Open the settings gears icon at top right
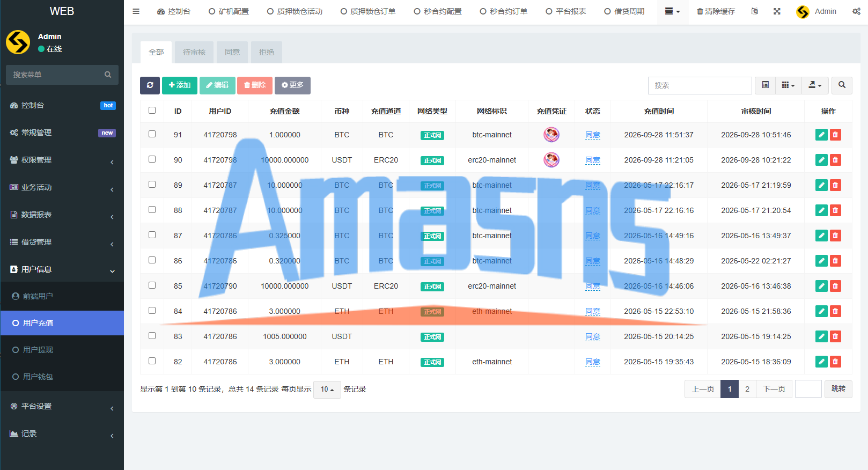Image resolution: width=868 pixels, height=470 pixels. (856, 11)
